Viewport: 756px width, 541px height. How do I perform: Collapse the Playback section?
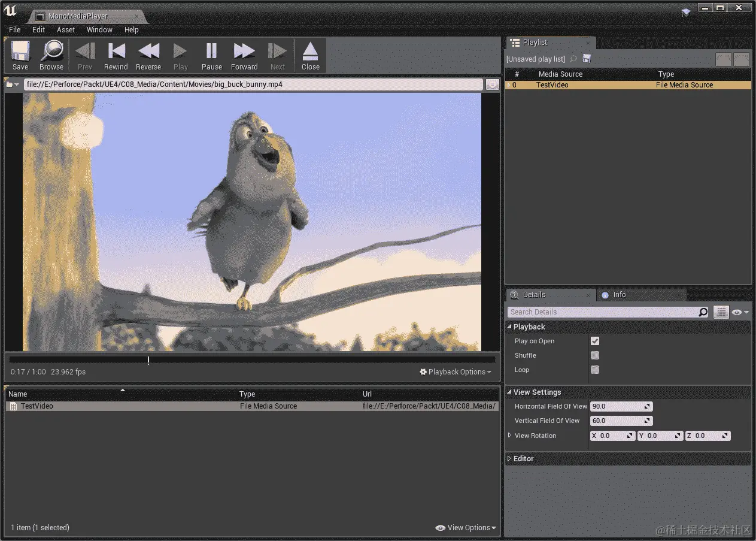click(509, 327)
